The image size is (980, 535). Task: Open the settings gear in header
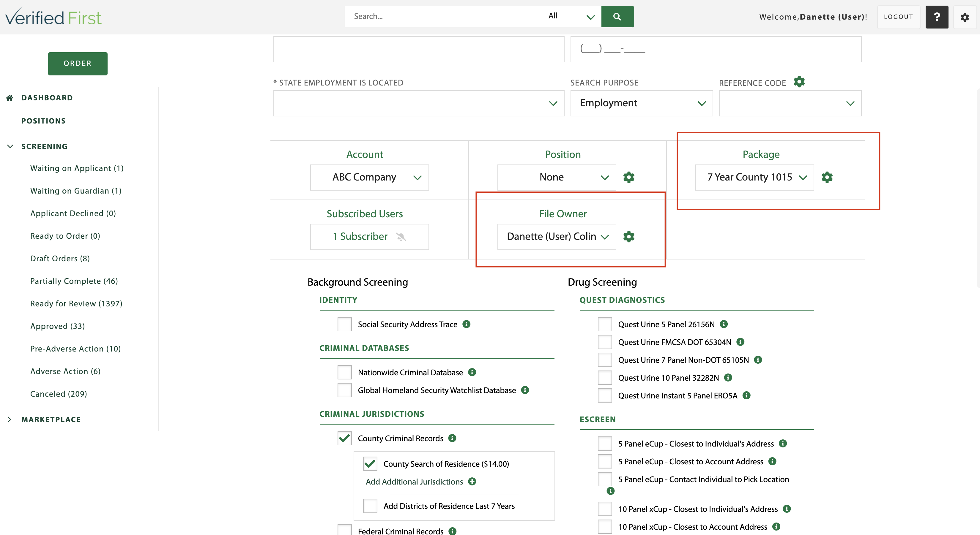point(965,17)
